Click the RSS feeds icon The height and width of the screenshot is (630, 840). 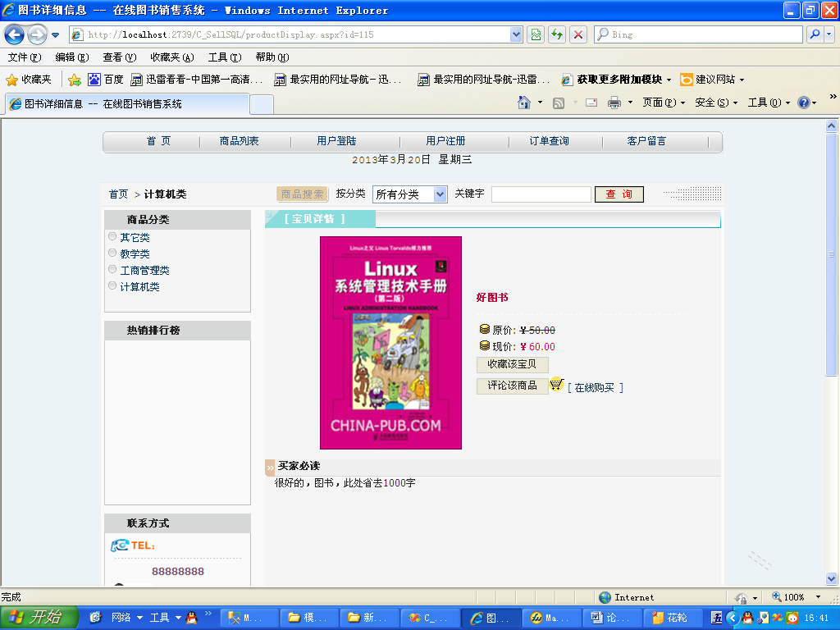click(558, 103)
